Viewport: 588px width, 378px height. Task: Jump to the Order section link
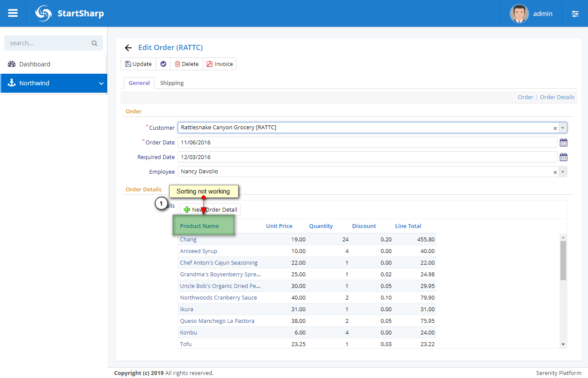tap(525, 97)
